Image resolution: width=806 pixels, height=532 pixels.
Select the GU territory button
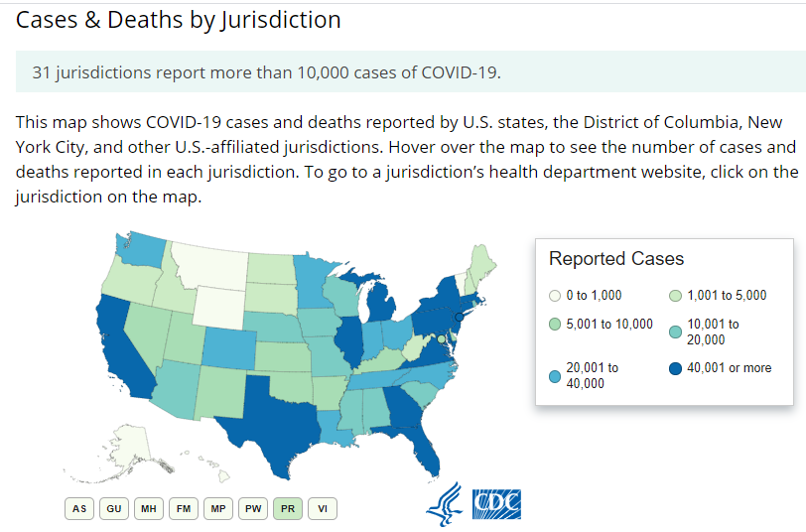tap(114, 509)
